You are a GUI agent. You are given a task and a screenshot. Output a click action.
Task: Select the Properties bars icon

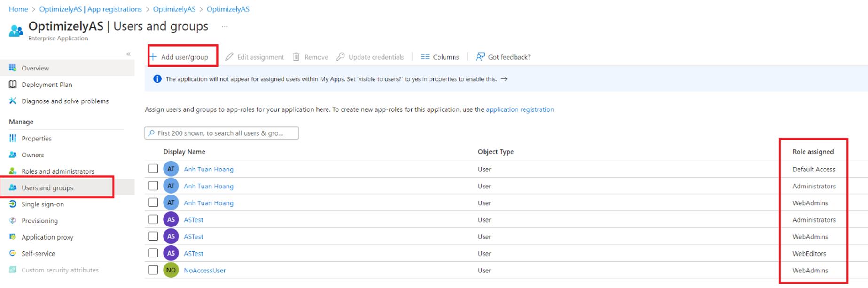13,138
